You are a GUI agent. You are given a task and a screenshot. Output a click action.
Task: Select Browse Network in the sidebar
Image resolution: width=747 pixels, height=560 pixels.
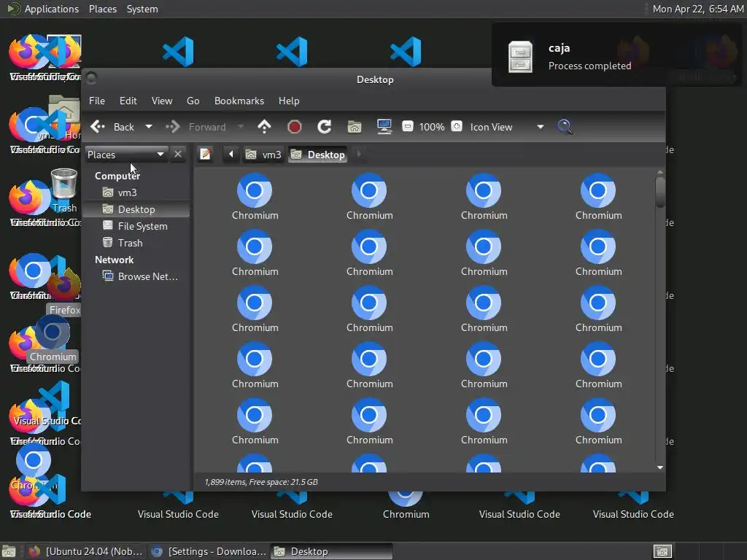coord(136,276)
